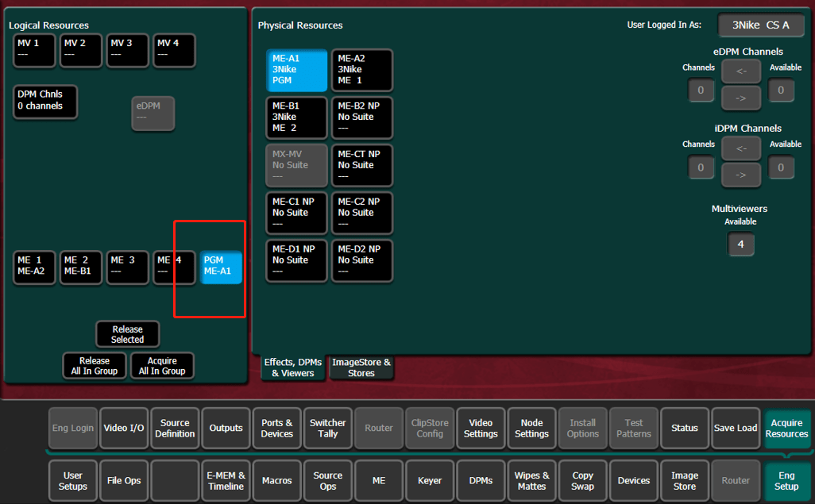Screen dimensions: 815x504
Task: Click the Release Selected button
Action: [x=127, y=334]
